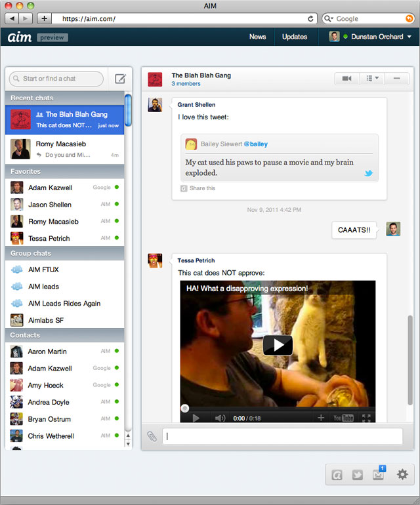Minimize the Blah Blah Gang chat panel

pos(397,79)
